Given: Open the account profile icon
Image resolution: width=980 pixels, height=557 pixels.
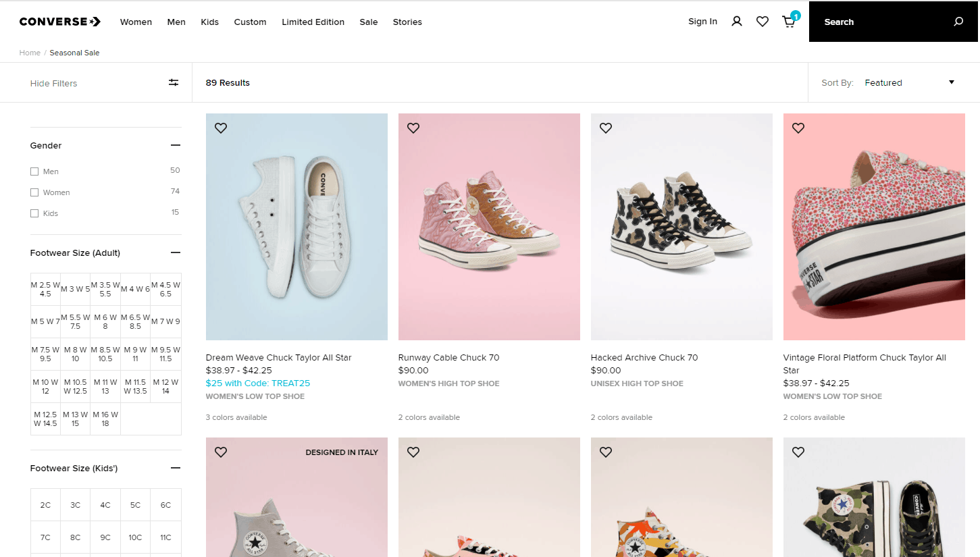Looking at the screenshot, I should [737, 22].
